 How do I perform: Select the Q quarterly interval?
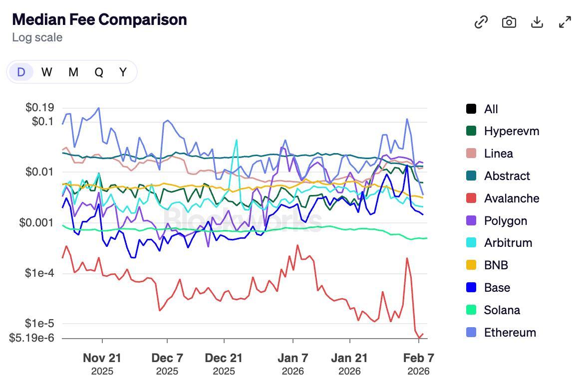(99, 72)
